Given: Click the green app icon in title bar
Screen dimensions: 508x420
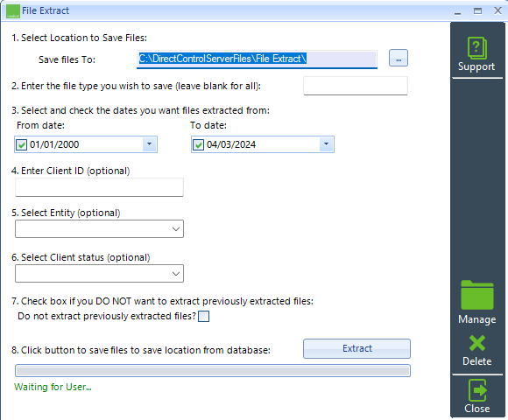Looking at the screenshot, I should 13,11.
